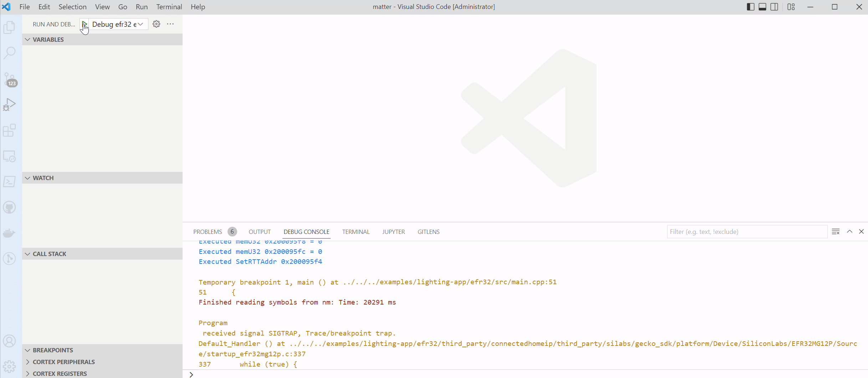The height and width of the screenshot is (378, 868).
Task: Click the 'Executed SetRTTAddr 0x200095f4' line
Action: tap(260, 262)
